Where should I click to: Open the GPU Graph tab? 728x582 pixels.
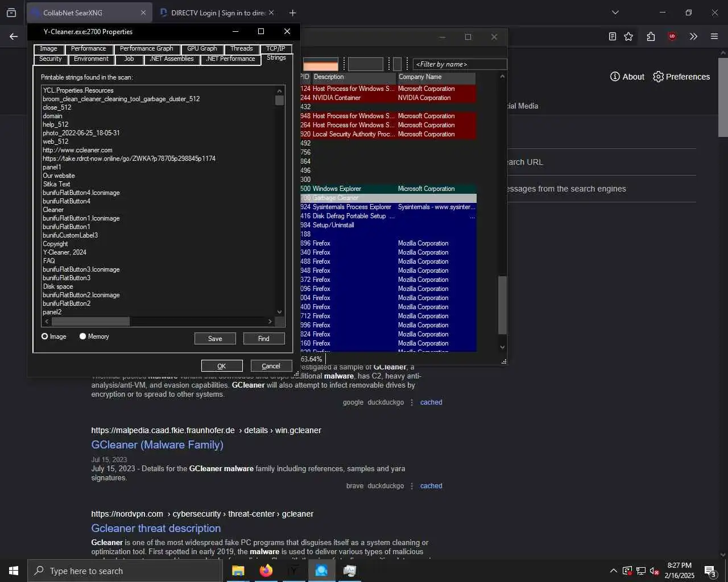tap(202, 49)
